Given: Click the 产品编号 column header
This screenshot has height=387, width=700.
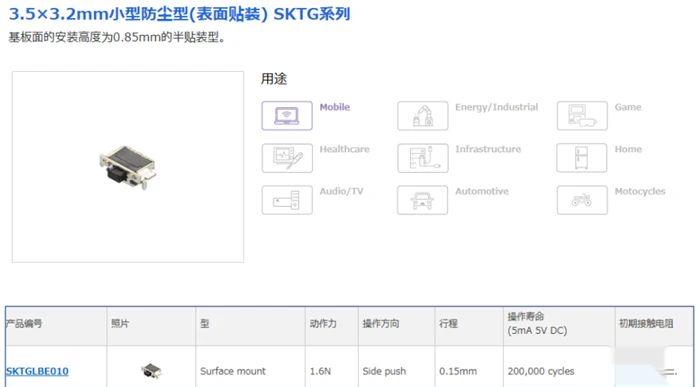Looking at the screenshot, I should (x=24, y=324).
